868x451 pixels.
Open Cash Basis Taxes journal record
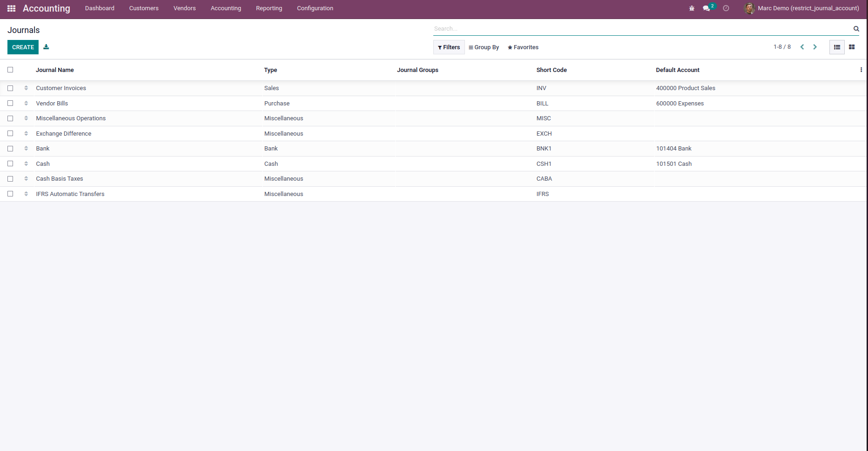click(x=60, y=179)
